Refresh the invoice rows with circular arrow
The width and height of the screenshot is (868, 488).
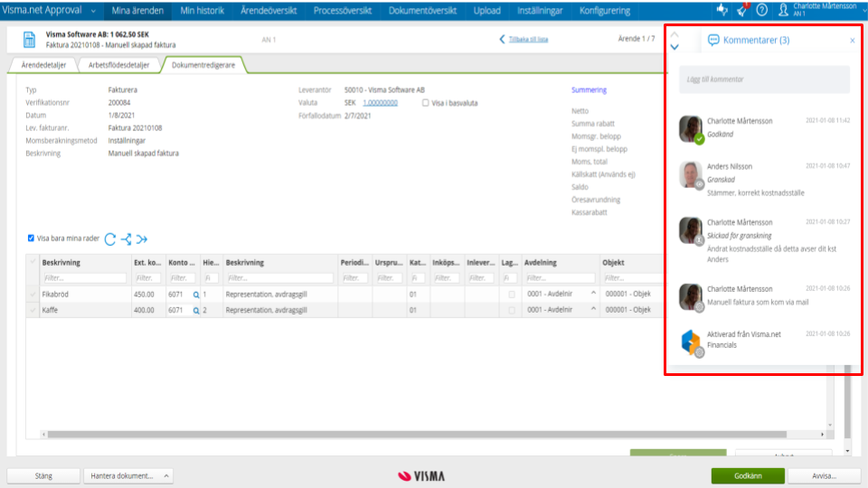pyautogui.click(x=110, y=239)
